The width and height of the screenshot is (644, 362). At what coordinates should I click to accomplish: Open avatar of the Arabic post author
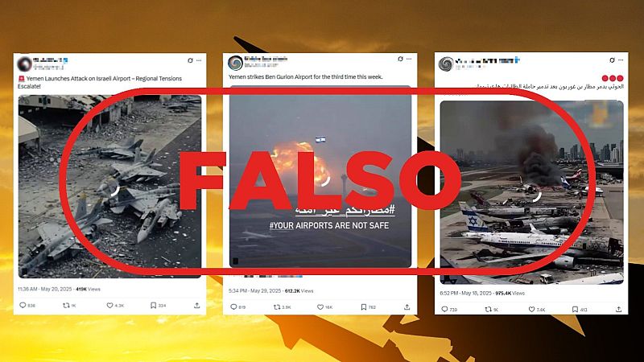446,64
